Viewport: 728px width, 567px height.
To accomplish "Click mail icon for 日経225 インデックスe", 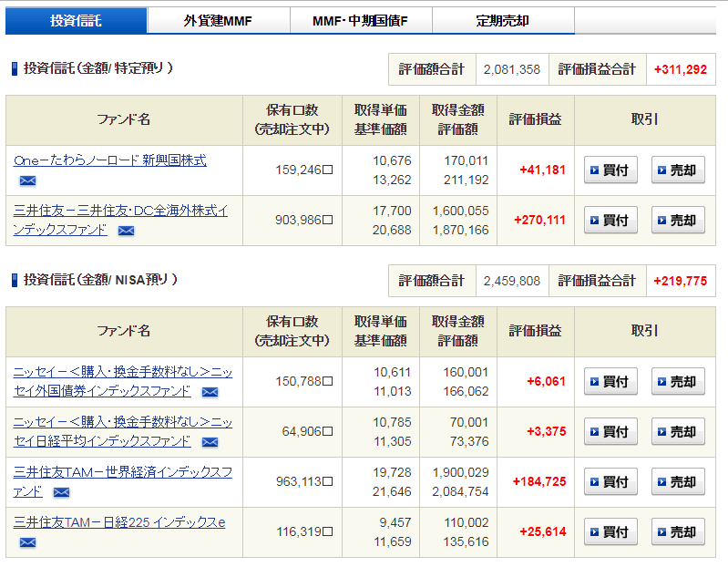I will point(27,542).
